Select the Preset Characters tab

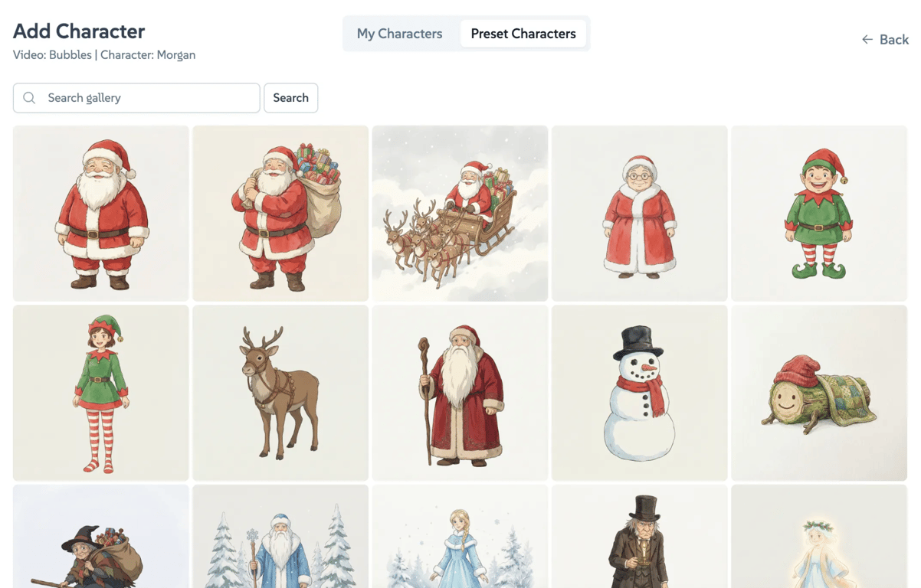coord(523,34)
